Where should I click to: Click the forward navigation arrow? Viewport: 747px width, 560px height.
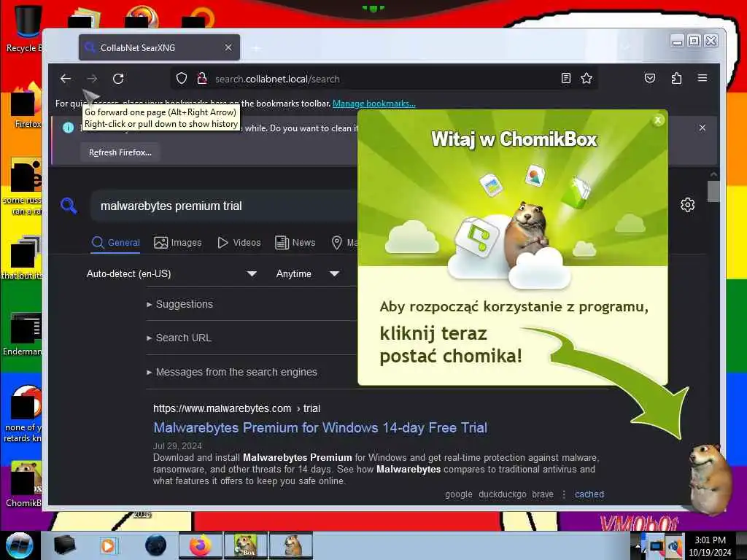click(x=92, y=79)
